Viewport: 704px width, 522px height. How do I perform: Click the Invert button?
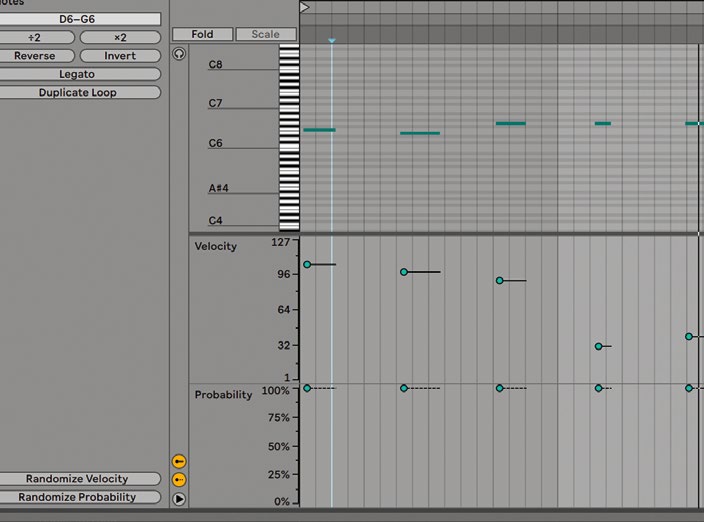tap(120, 56)
